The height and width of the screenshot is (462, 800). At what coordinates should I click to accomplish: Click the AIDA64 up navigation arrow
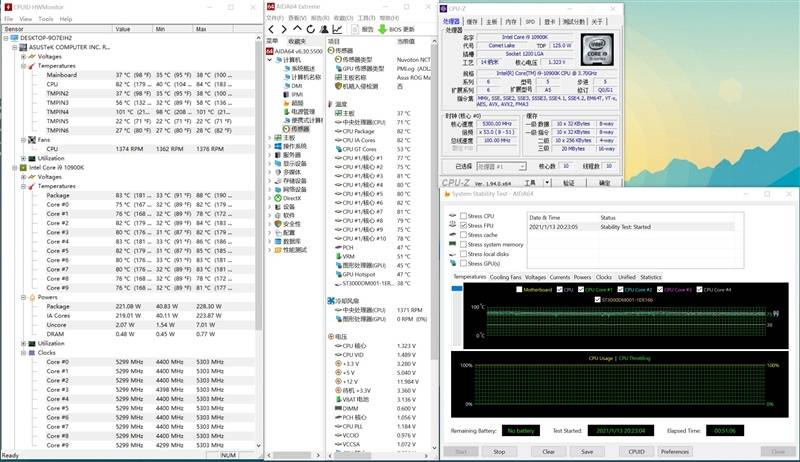(x=295, y=29)
